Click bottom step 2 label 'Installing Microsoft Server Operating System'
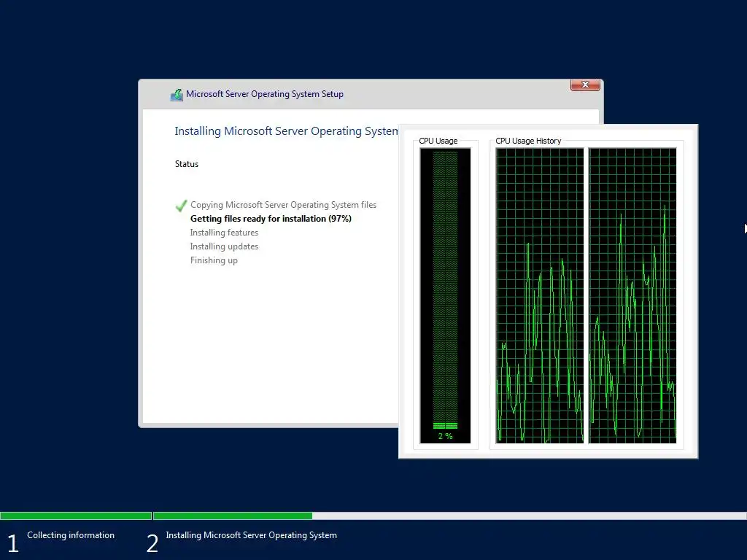This screenshot has height=560, width=747. point(251,535)
